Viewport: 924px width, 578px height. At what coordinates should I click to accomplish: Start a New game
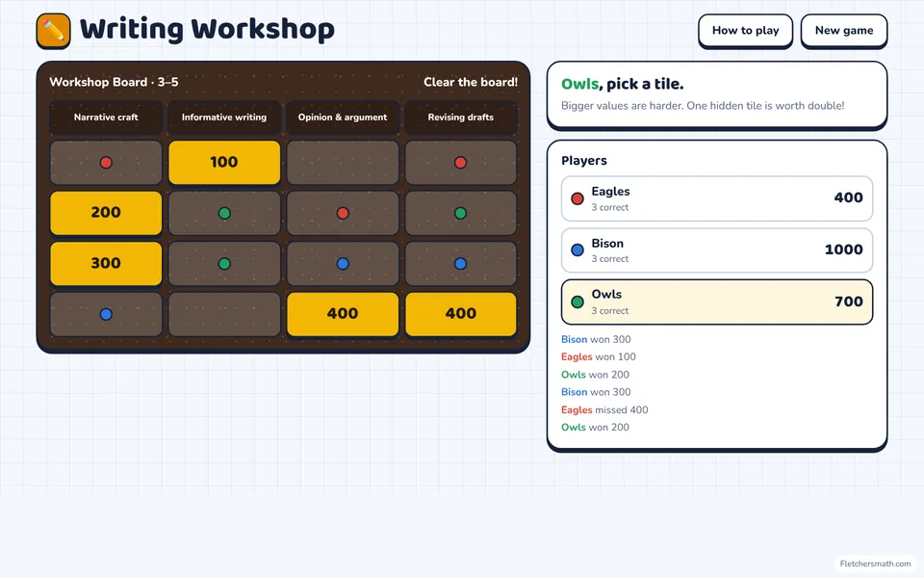click(x=844, y=31)
